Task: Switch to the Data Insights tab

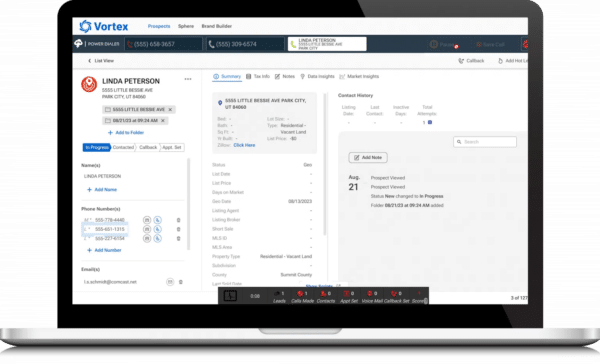Action: click(x=317, y=77)
